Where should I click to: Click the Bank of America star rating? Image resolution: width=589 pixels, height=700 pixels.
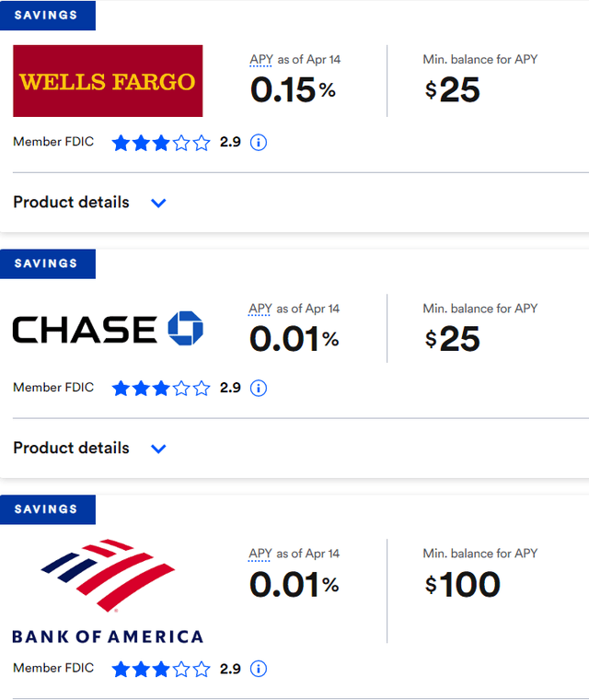[161, 669]
